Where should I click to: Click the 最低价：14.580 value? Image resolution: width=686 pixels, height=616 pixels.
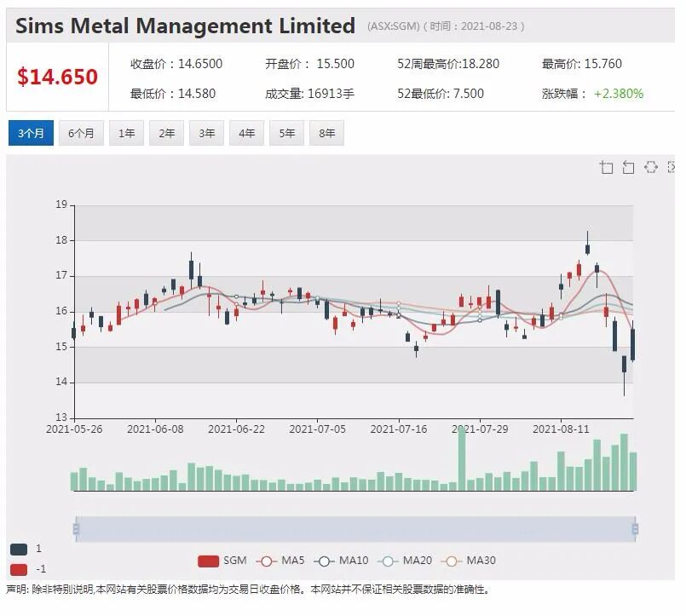point(173,94)
